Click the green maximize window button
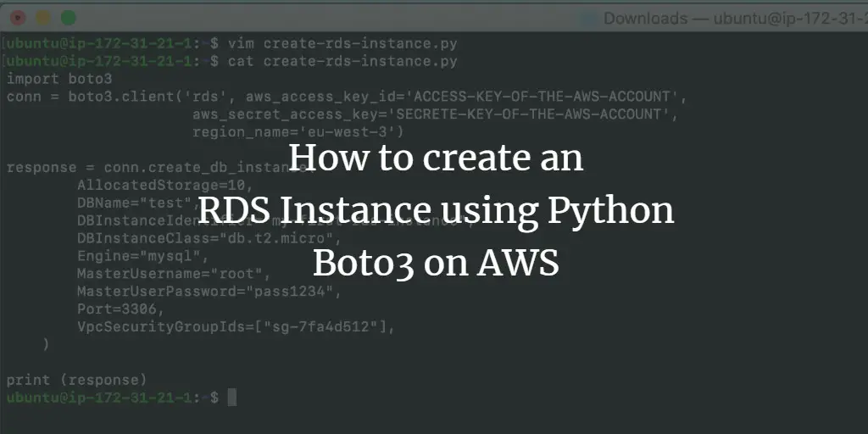This screenshot has height=434, width=868. pyautogui.click(x=68, y=19)
